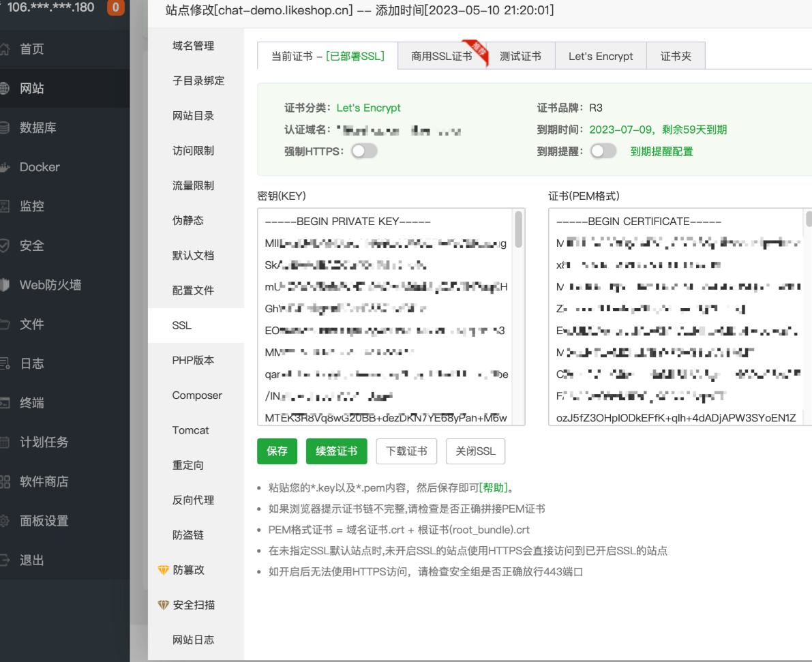
Task: Click the Web防火墙 shield icon
Action: [4, 285]
